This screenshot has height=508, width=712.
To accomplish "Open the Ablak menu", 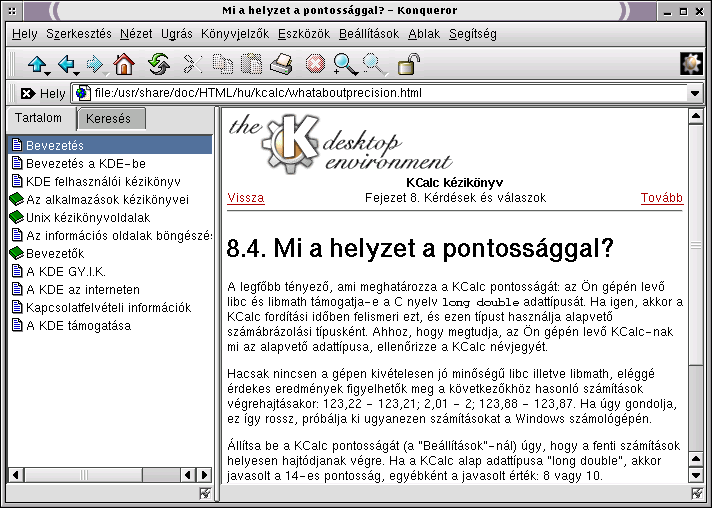I will coord(424,34).
